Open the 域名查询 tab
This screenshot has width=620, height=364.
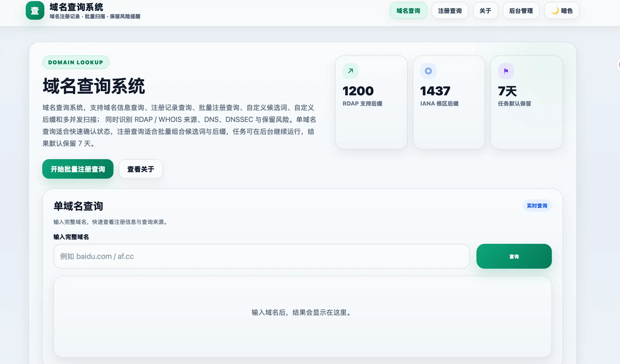408,11
